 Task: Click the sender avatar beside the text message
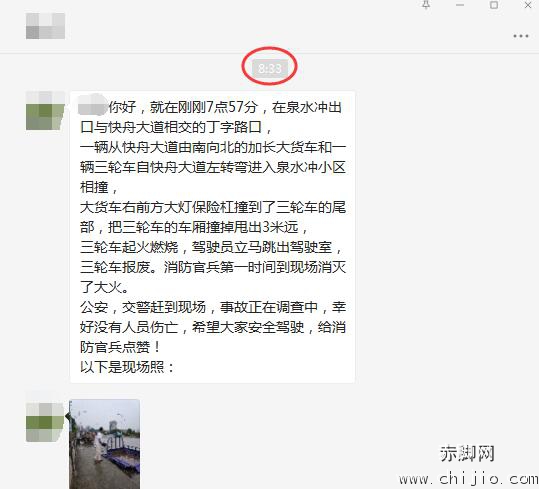coord(45,111)
